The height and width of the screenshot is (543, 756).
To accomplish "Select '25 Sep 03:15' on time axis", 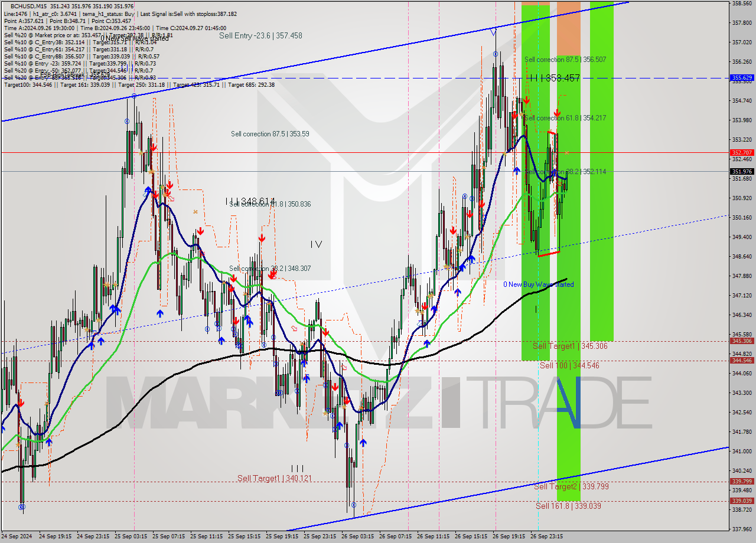I will [x=131, y=537].
